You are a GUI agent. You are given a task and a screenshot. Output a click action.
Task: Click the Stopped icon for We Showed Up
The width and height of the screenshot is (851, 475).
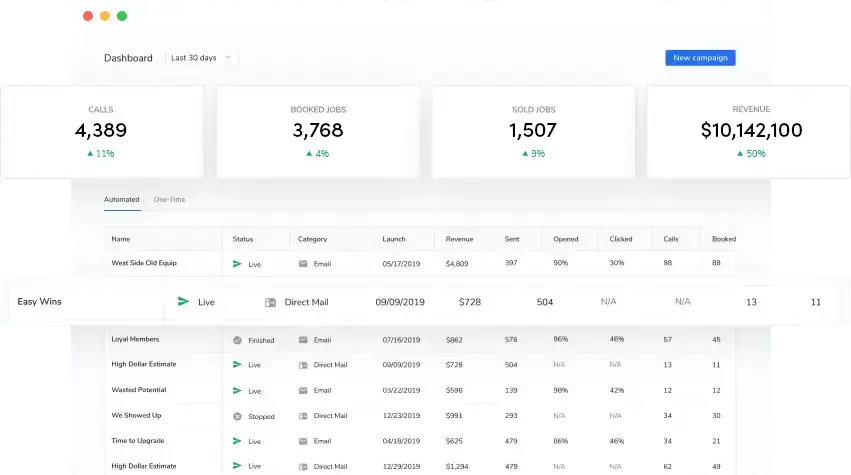pos(237,416)
